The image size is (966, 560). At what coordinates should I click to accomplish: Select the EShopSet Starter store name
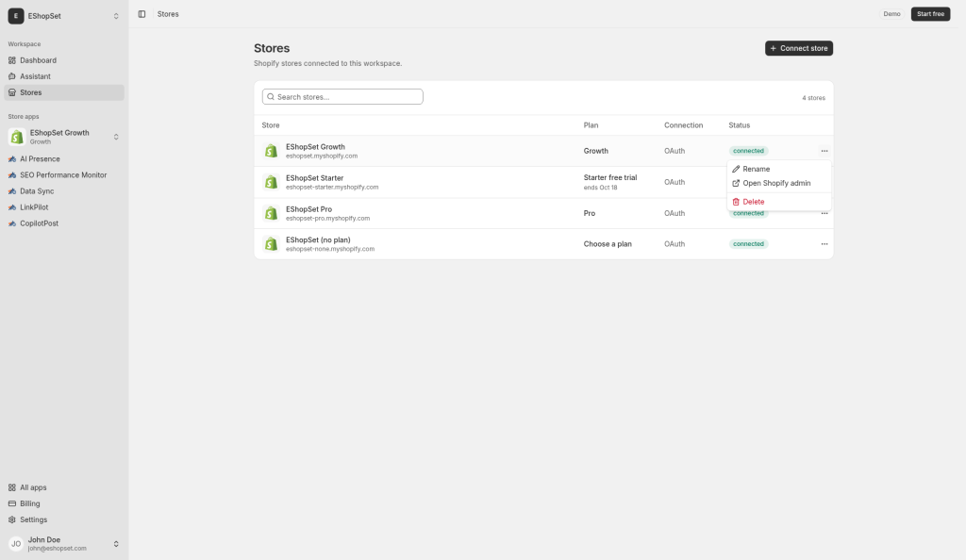(x=314, y=178)
